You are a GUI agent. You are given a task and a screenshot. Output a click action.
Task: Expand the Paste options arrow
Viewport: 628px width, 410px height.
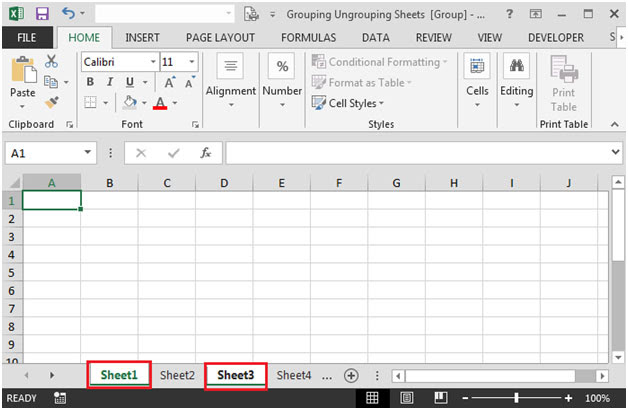click(22, 107)
